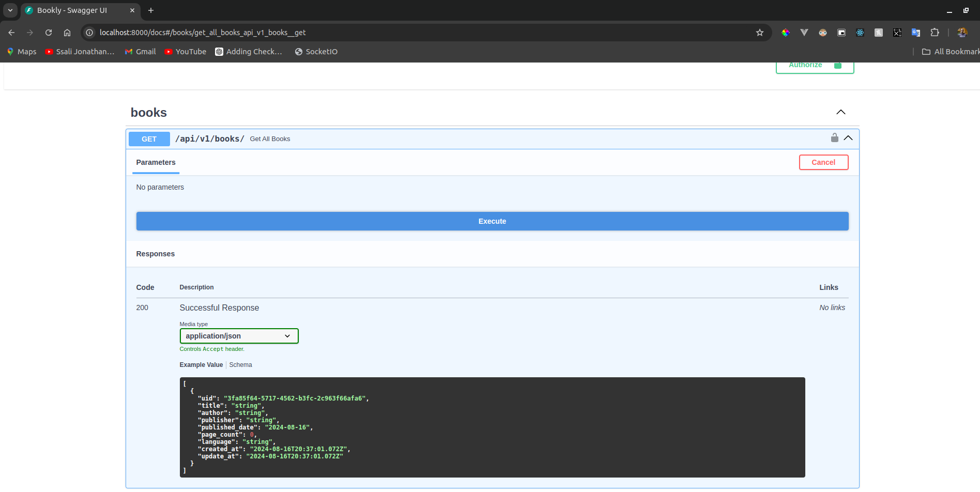980x492 pixels.
Task: Open the color picker extension icon
Action: tap(786, 33)
